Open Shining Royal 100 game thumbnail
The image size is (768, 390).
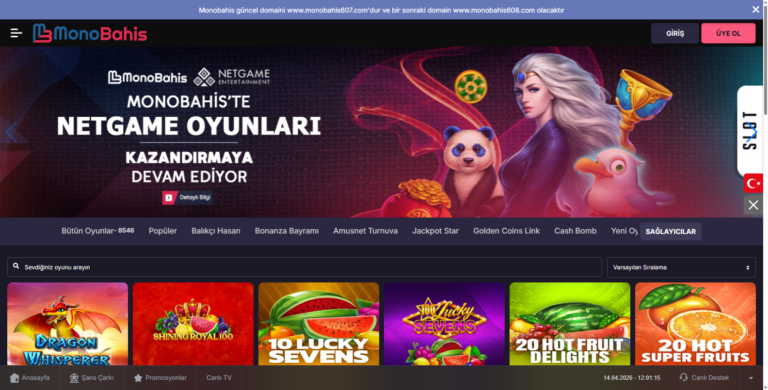tap(193, 324)
